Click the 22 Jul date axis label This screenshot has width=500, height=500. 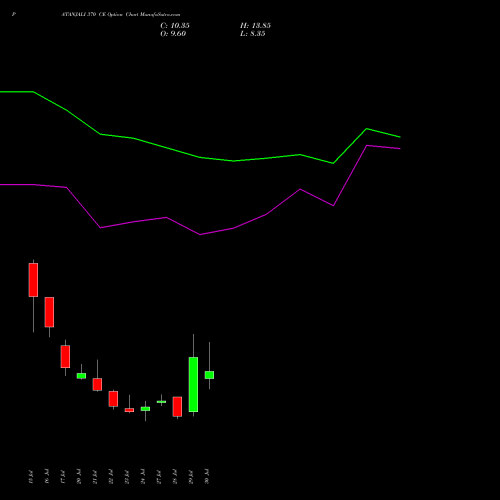click(111, 477)
